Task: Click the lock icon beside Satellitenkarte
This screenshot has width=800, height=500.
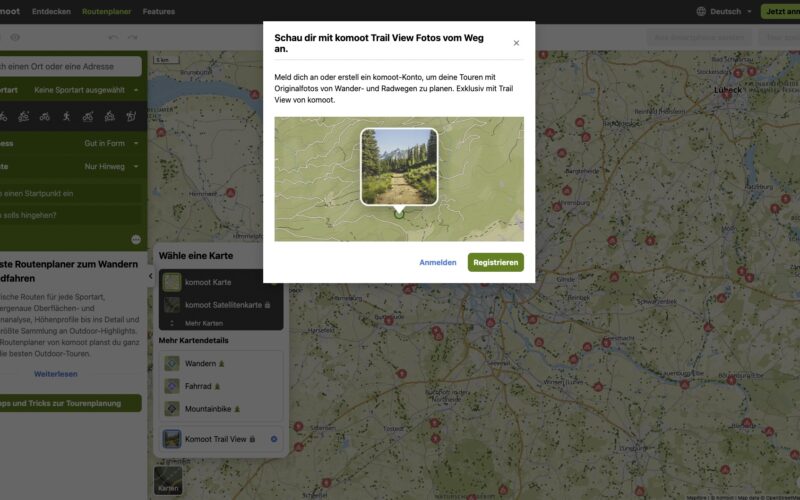Action: point(267,305)
